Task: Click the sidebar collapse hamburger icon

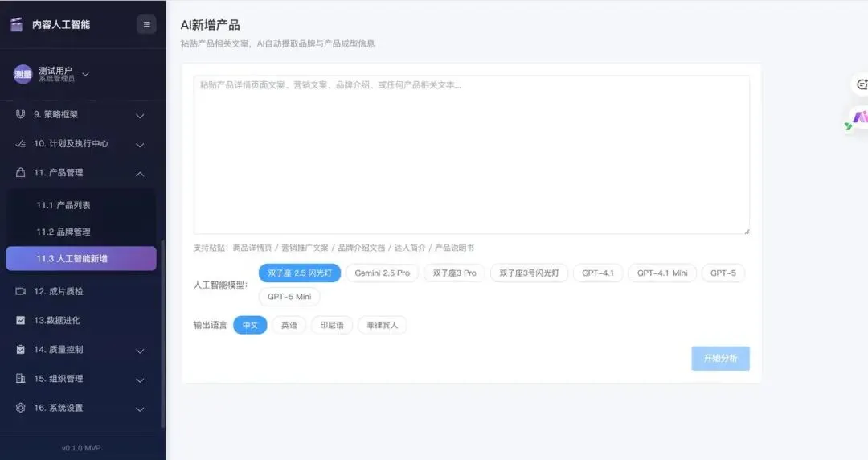Action: click(146, 24)
